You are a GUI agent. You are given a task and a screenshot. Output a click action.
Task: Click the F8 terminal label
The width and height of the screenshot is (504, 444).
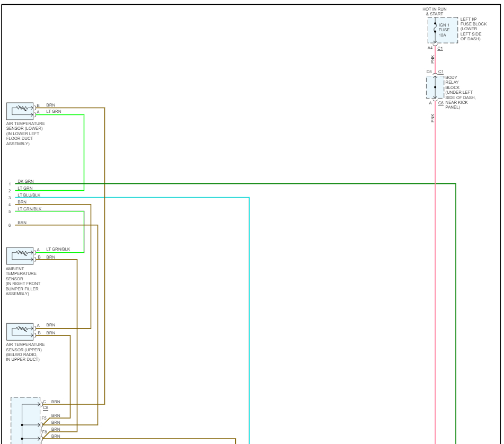(x=45, y=432)
